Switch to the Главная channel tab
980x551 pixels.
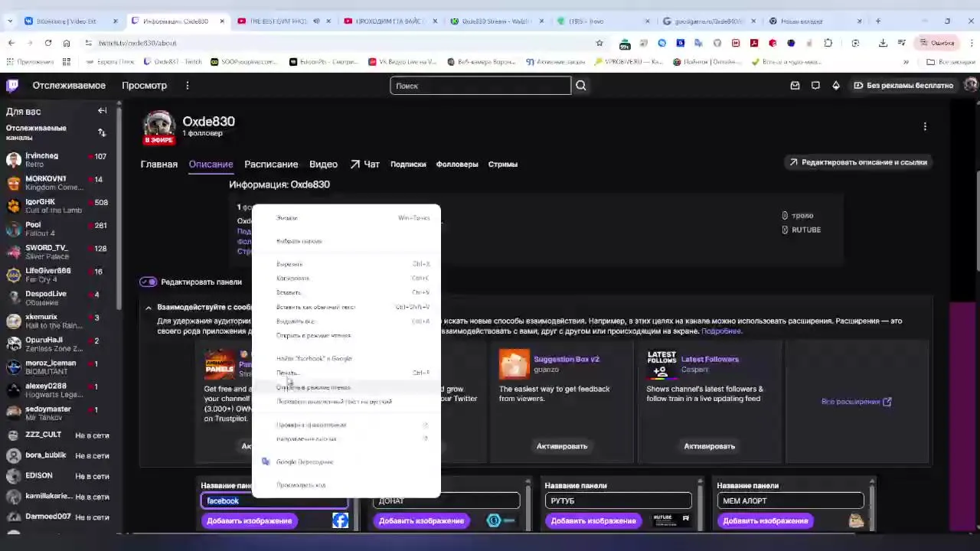click(x=158, y=164)
